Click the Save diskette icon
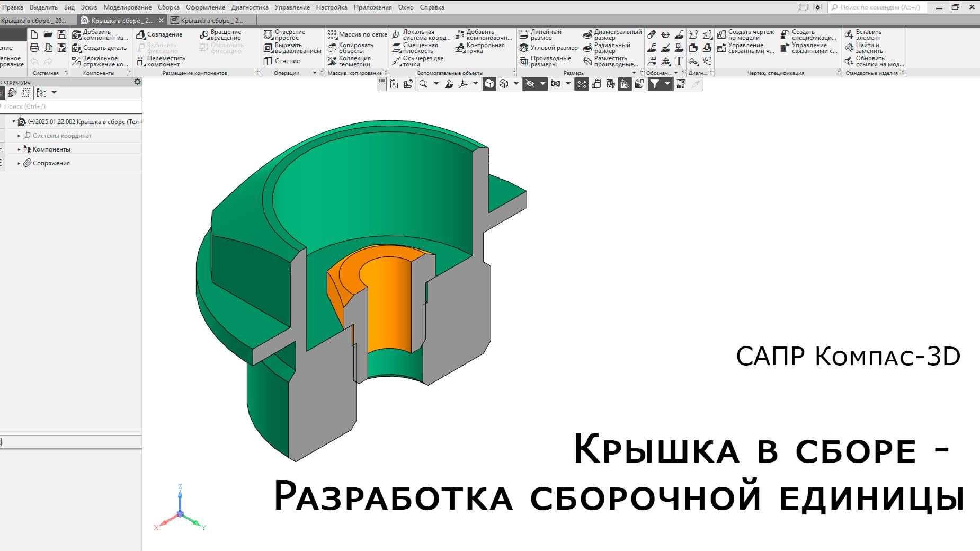 (62, 34)
